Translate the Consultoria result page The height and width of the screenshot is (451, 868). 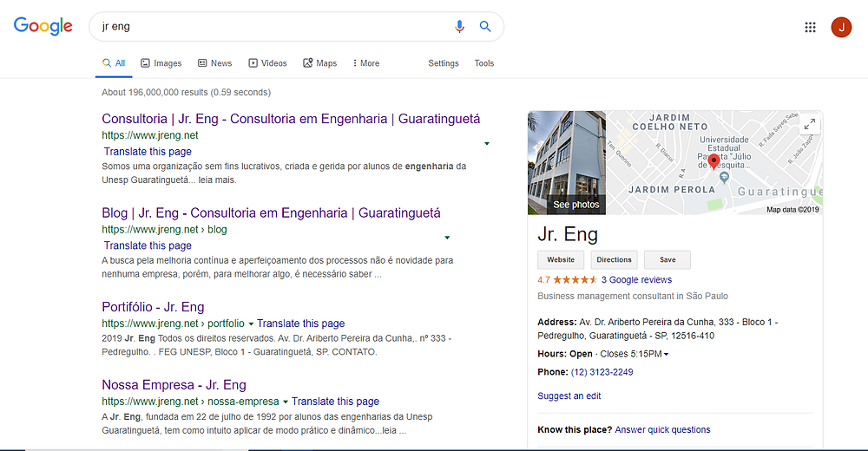[x=148, y=152]
